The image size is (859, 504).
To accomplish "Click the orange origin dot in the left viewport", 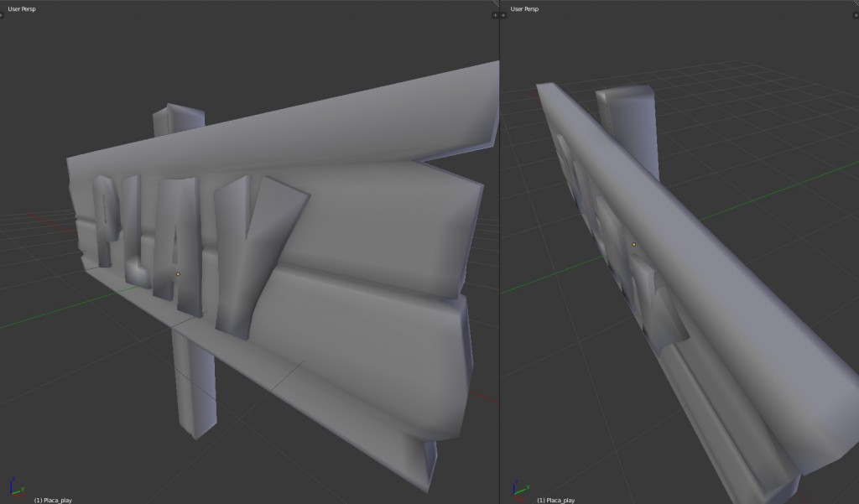I will coord(178,274).
